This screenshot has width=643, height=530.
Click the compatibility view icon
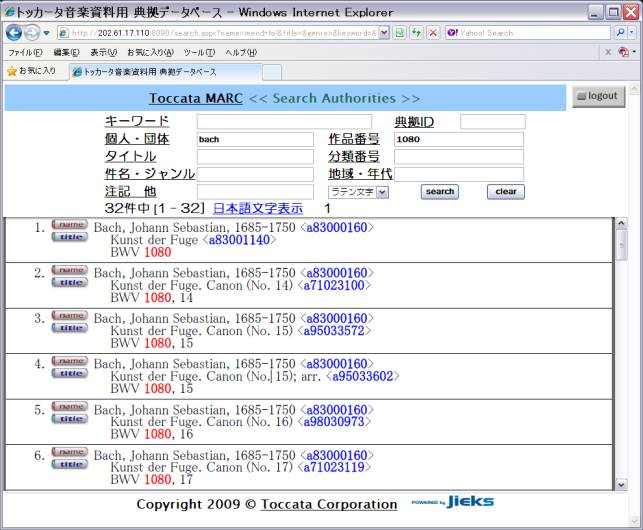pyautogui.click(x=400, y=33)
